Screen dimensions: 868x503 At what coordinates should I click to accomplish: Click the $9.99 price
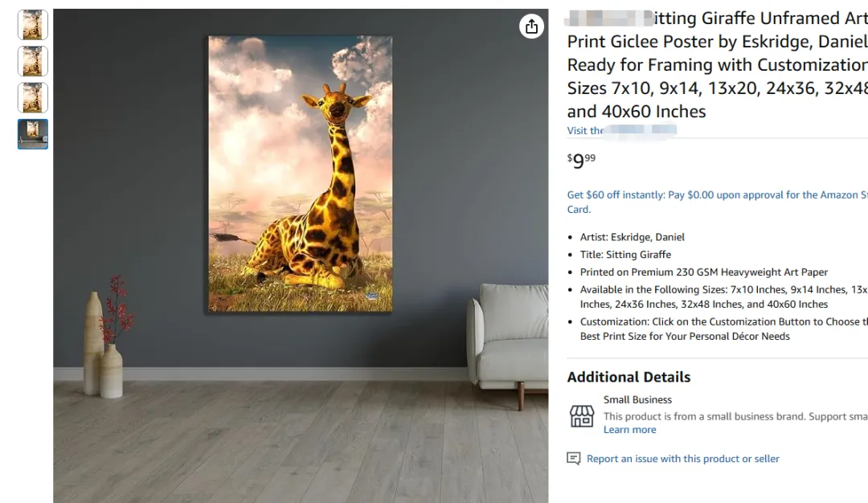click(581, 161)
